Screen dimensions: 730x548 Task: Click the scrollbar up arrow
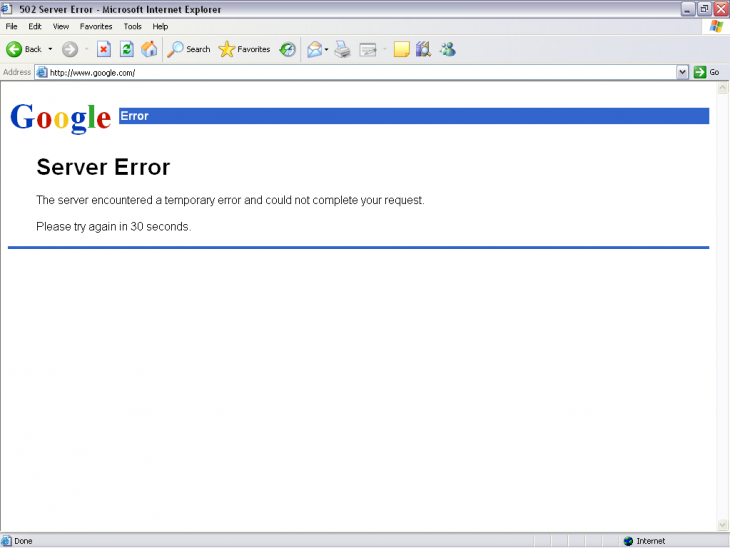pyautogui.click(x=723, y=88)
